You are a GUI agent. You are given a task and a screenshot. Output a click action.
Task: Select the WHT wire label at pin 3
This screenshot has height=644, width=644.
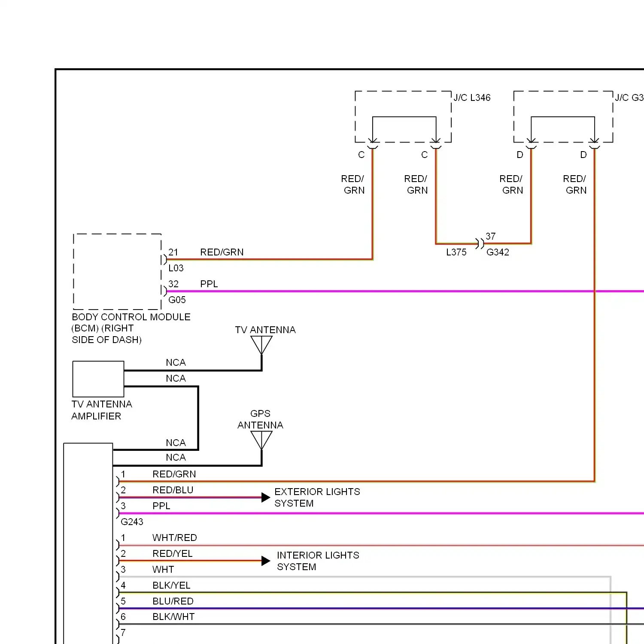point(163,570)
